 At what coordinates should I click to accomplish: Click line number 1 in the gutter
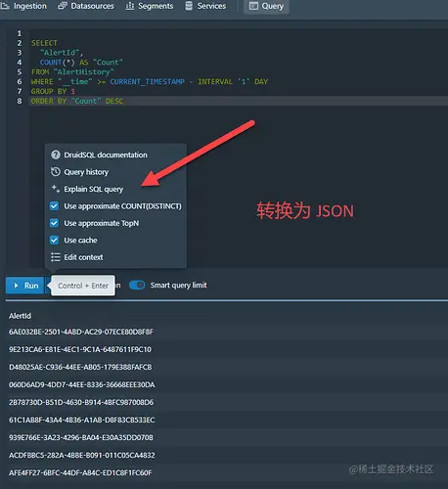(x=20, y=33)
